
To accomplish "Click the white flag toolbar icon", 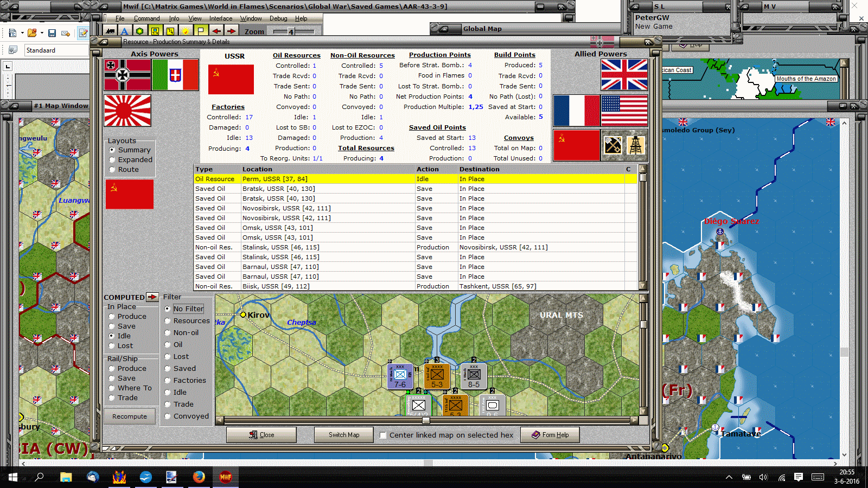I will point(201,31).
